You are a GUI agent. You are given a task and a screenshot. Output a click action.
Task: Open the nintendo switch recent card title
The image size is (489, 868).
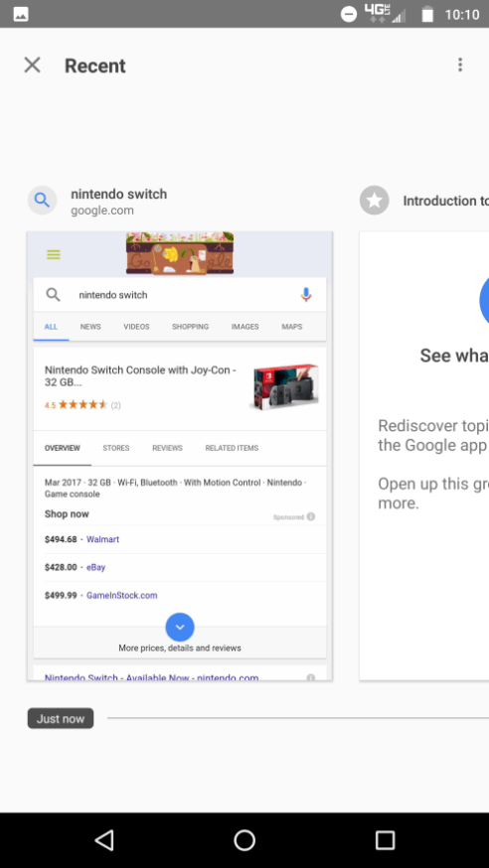(x=118, y=195)
